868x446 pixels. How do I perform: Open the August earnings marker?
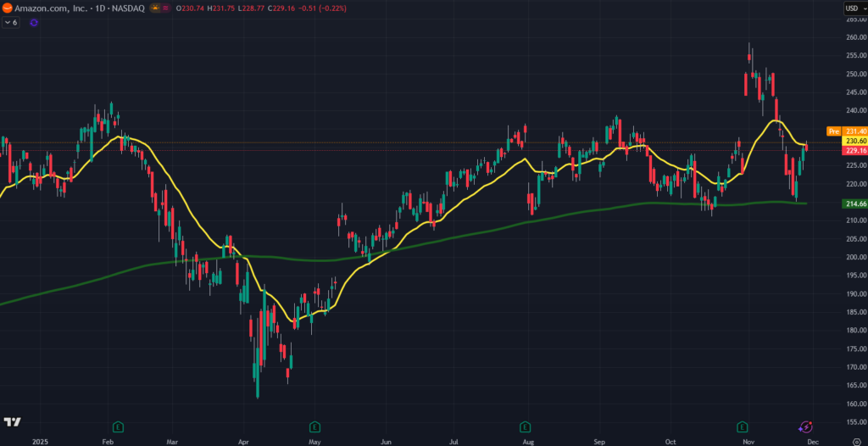point(526,426)
